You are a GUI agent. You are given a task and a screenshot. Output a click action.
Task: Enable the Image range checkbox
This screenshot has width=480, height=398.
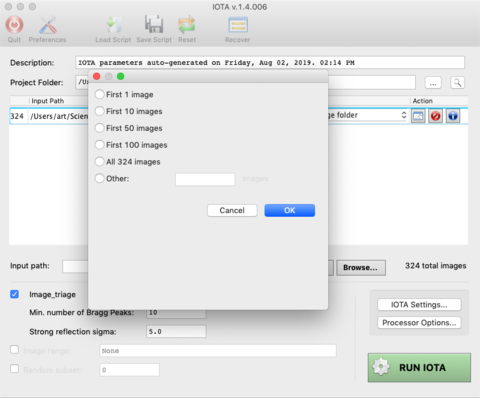(x=14, y=350)
